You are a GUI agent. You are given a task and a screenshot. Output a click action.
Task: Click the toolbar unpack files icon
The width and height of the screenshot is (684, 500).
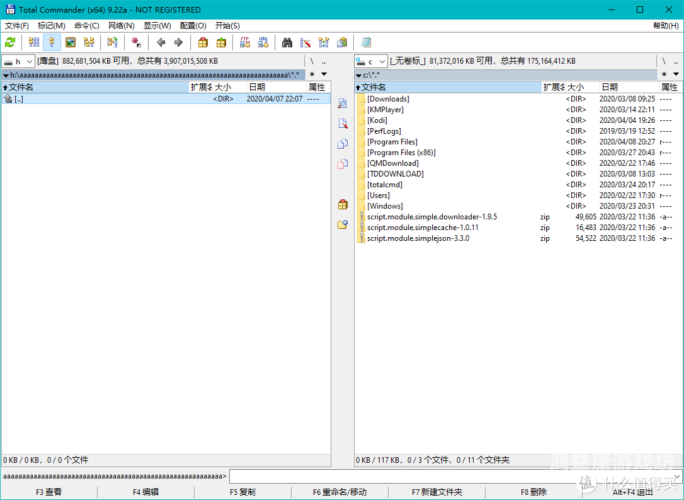coord(221,42)
